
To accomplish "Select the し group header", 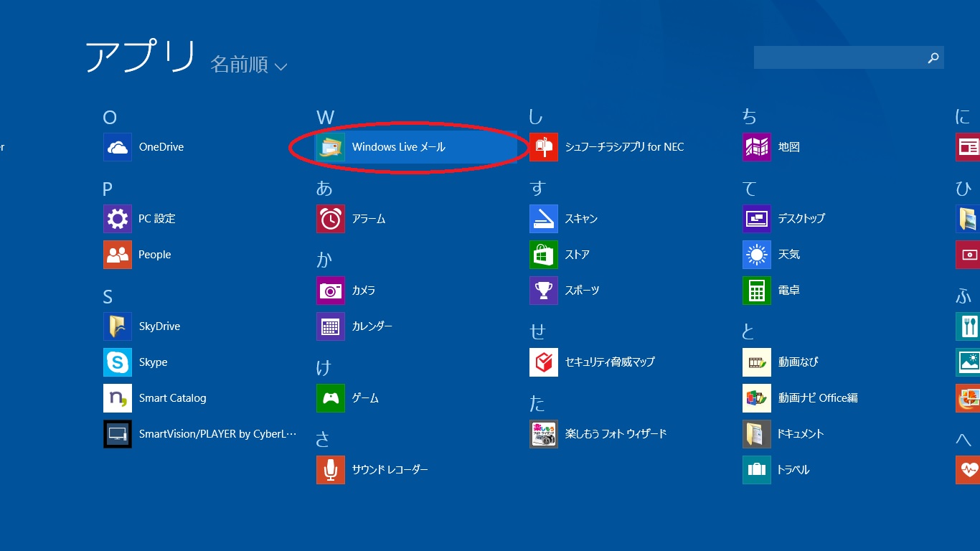I will 535,117.
